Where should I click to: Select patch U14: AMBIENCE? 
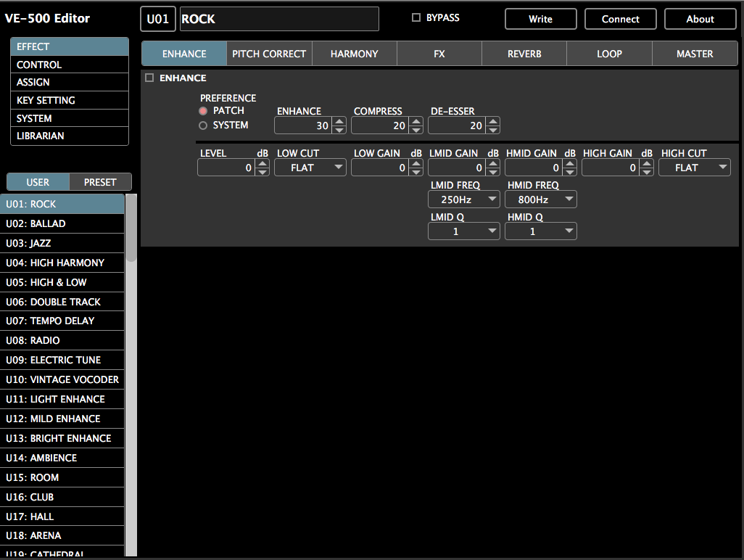pos(62,458)
